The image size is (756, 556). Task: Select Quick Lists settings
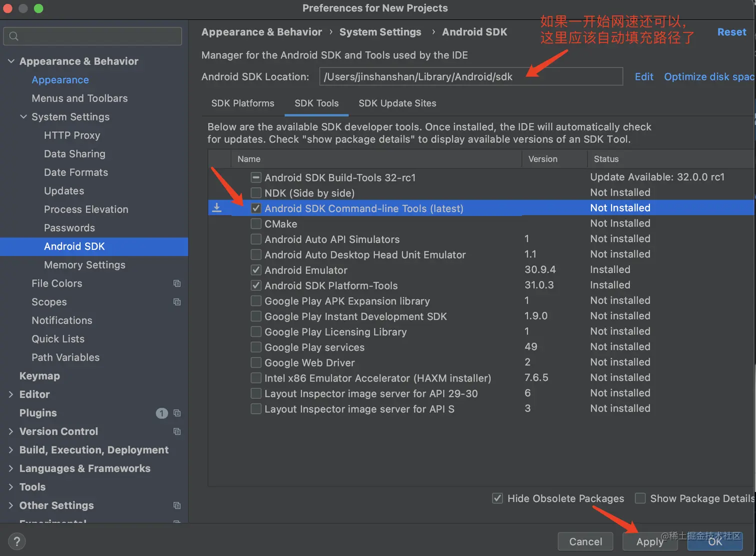pos(58,339)
